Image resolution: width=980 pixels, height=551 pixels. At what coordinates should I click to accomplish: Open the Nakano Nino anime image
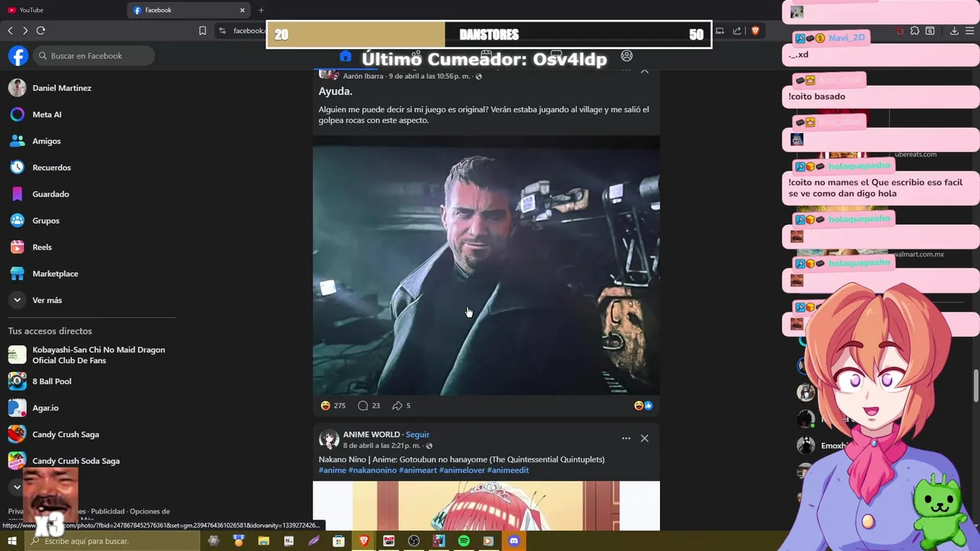pos(486,506)
